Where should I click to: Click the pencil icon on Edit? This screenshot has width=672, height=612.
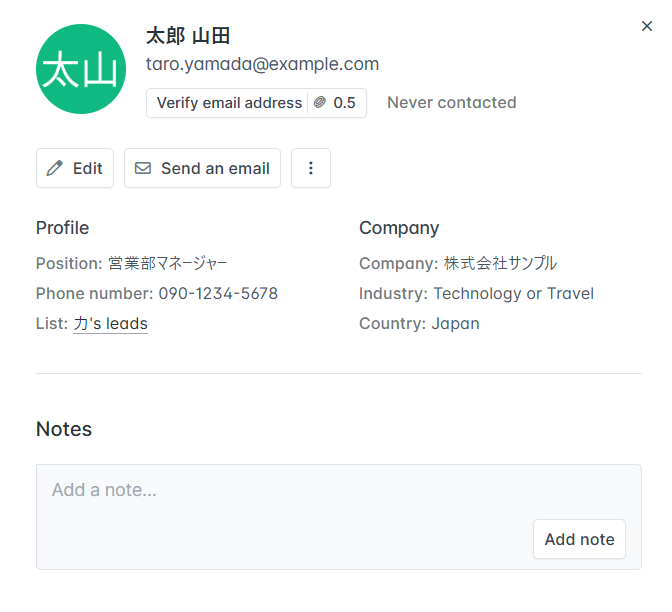tap(55, 168)
